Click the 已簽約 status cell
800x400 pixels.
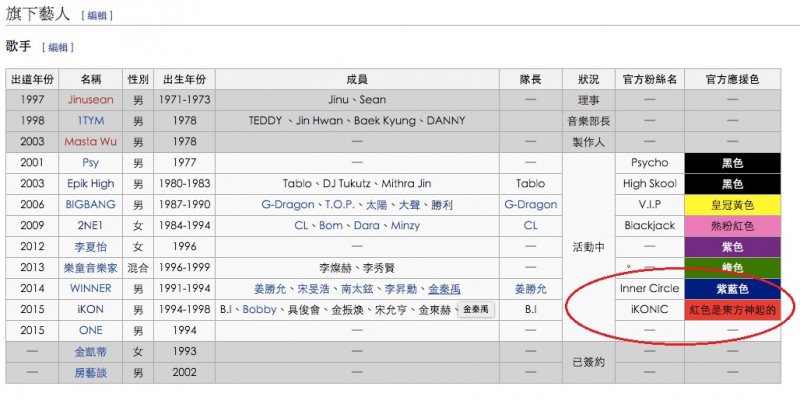click(x=589, y=362)
